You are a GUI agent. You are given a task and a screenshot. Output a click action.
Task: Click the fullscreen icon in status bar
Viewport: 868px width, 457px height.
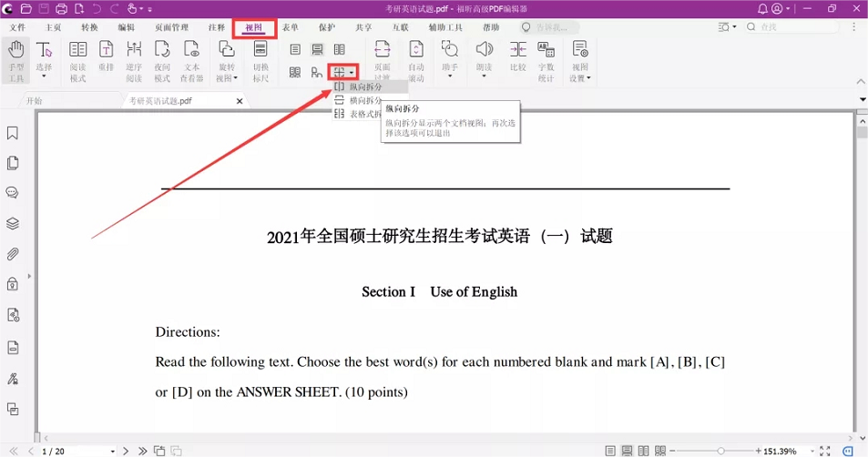825,451
